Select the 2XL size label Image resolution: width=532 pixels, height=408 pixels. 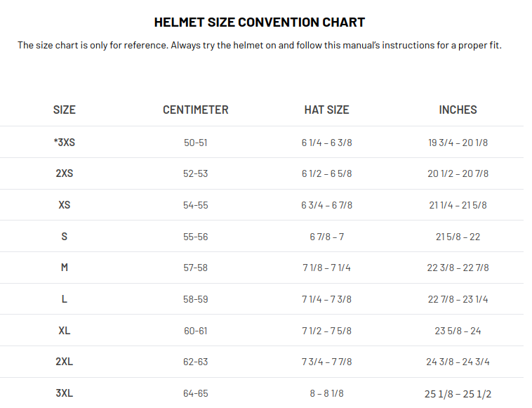point(64,362)
